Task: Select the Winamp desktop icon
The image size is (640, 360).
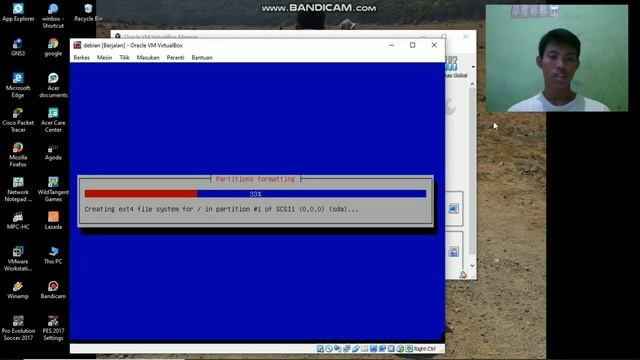Action: tap(18, 290)
